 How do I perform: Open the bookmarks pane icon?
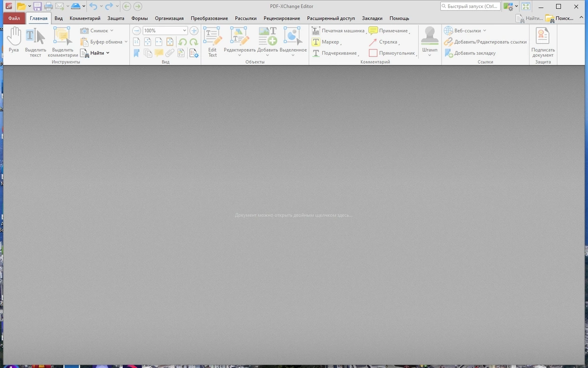tap(137, 53)
